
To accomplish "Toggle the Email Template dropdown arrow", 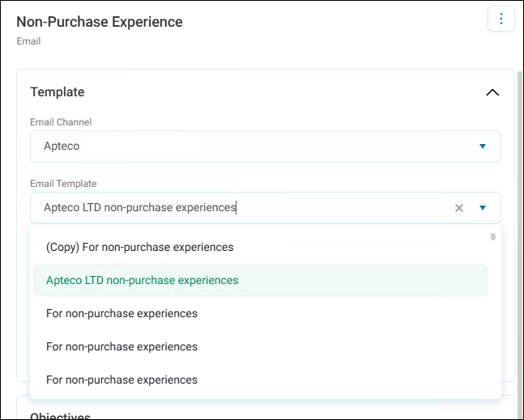I will (482, 208).
